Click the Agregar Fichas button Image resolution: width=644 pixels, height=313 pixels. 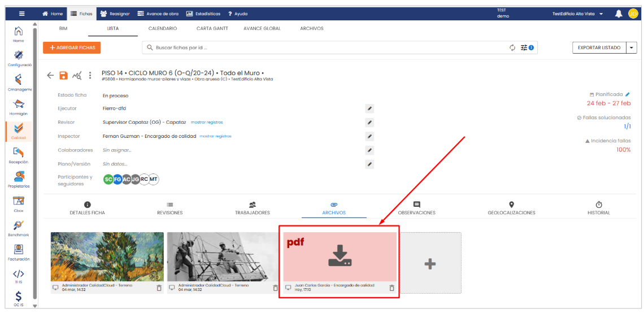[x=72, y=48]
